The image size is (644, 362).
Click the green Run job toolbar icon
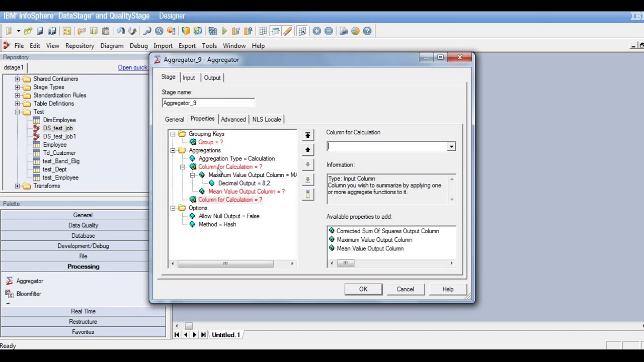pyautogui.click(x=224, y=31)
